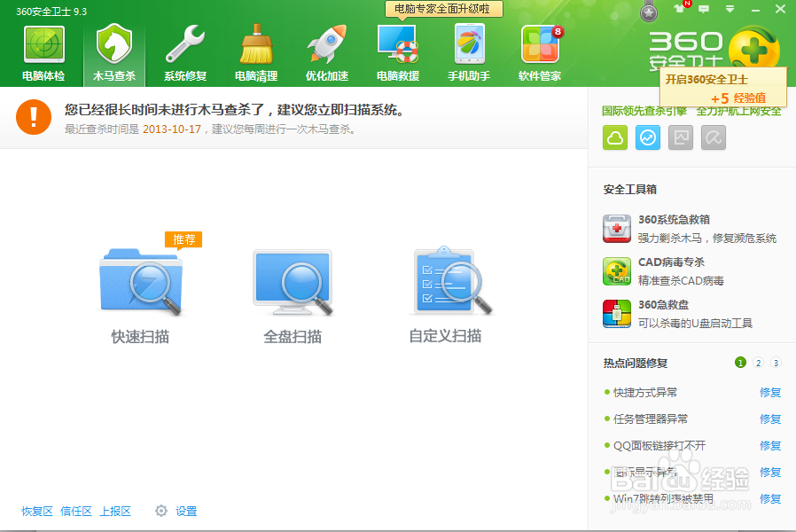Viewport: 796px width, 532px height.
Task: Open 软件管家 software manager icon
Action: [539, 44]
